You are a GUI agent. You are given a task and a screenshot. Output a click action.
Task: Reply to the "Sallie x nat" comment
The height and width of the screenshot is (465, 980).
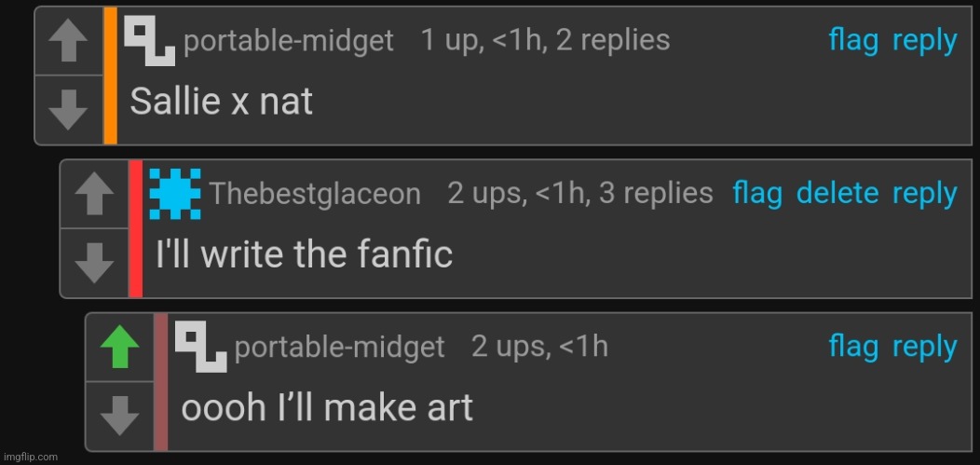click(924, 40)
